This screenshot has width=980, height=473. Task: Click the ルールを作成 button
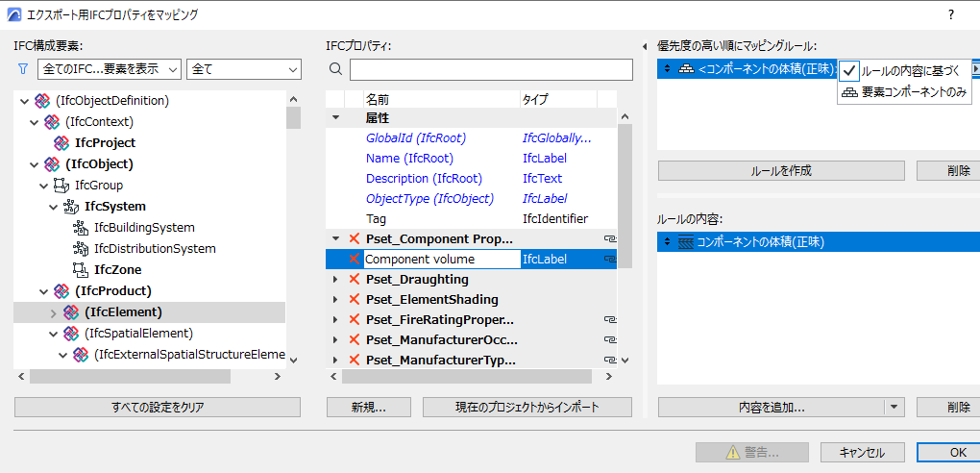[x=781, y=170]
